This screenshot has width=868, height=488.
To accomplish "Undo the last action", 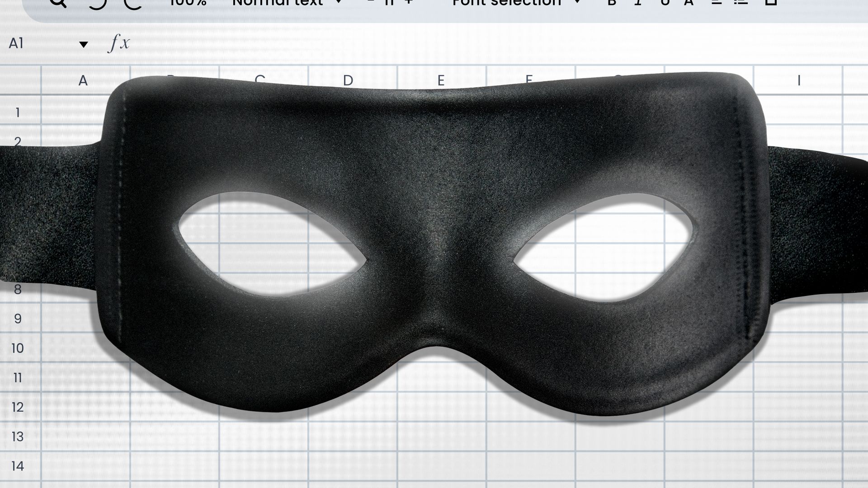I will click(x=97, y=4).
